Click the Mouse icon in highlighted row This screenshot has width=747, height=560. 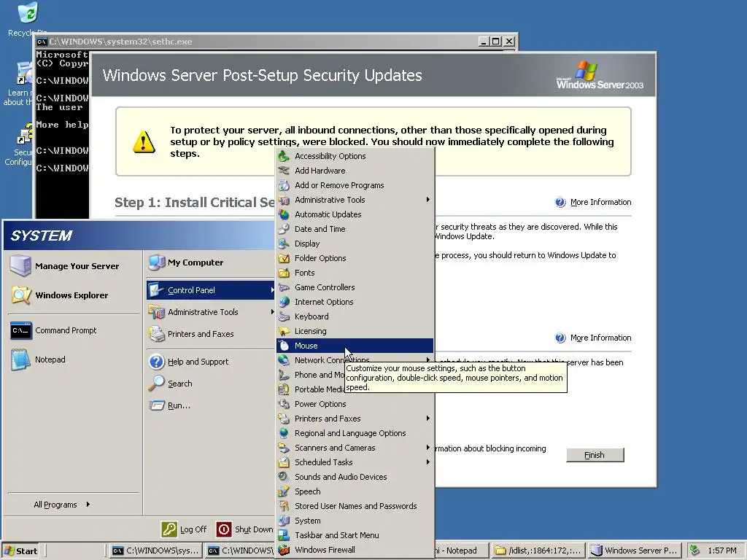coord(284,346)
